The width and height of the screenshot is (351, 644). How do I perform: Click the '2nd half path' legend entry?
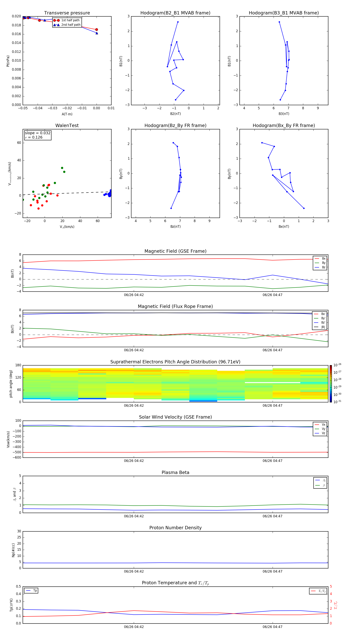[67, 25]
